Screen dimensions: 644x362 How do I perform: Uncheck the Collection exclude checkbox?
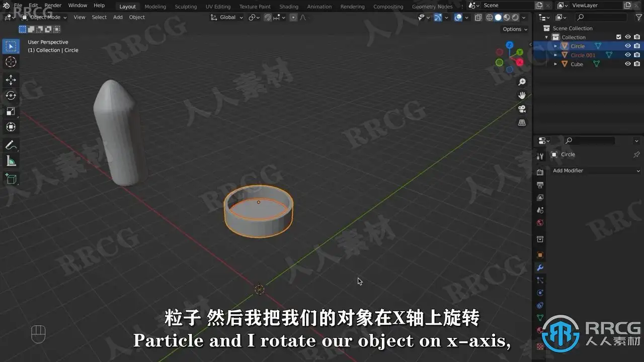click(x=619, y=37)
